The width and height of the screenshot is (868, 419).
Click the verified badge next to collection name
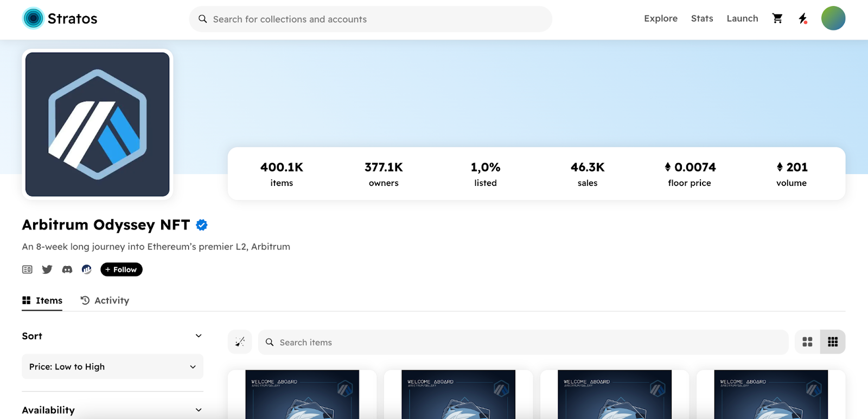tap(202, 225)
